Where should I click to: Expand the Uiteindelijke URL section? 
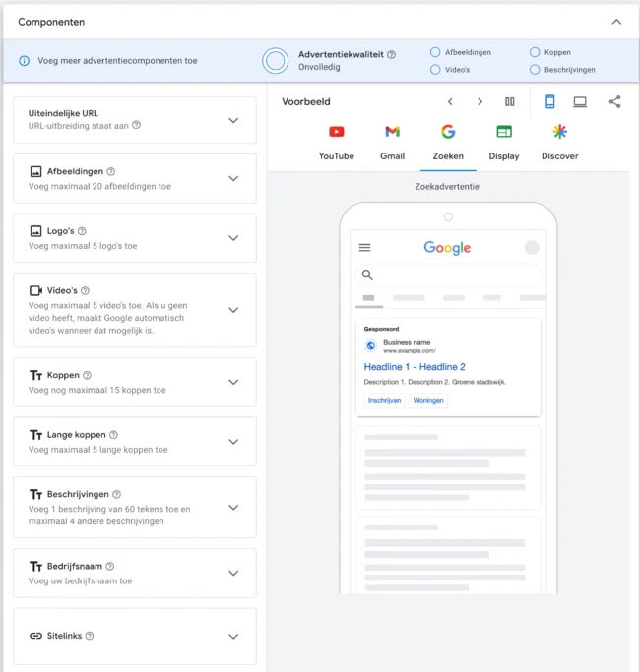tap(233, 120)
